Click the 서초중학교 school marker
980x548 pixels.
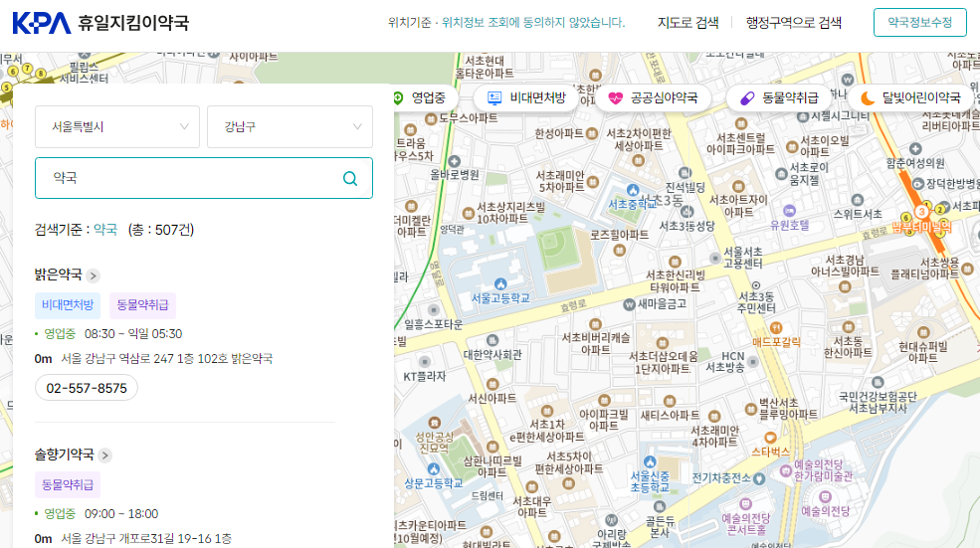pyautogui.click(x=633, y=191)
